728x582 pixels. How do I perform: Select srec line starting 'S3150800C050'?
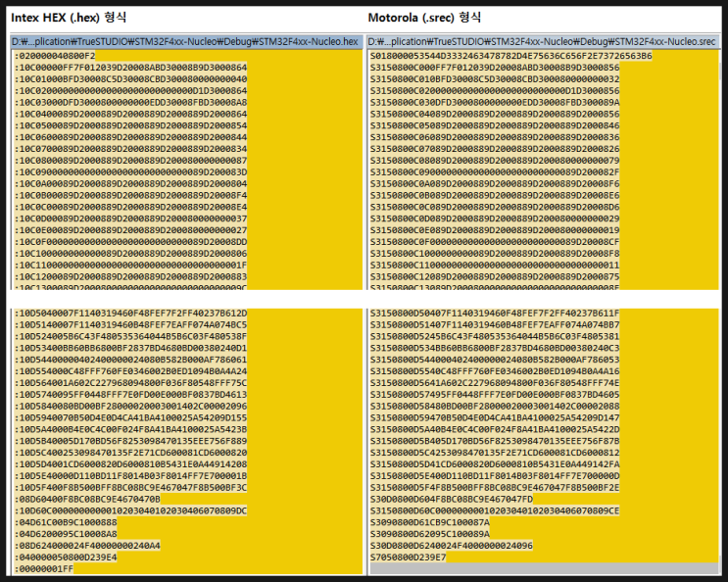click(x=495, y=125)
